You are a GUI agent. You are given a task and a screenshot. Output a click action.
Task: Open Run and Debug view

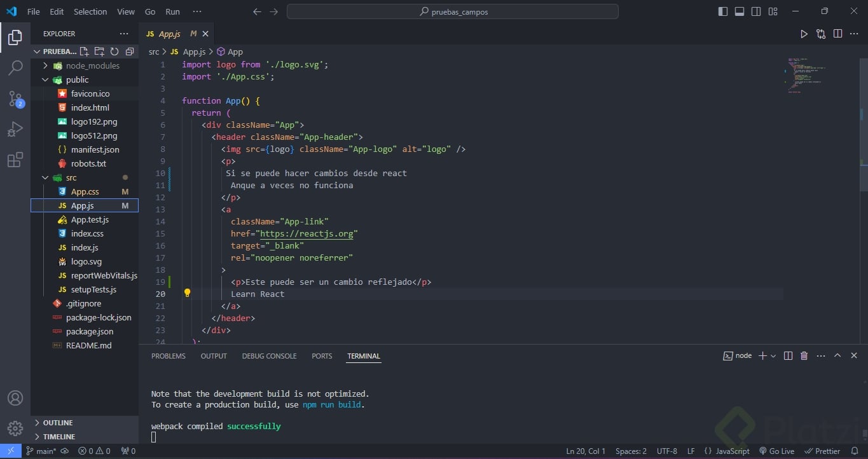(15, 129)
